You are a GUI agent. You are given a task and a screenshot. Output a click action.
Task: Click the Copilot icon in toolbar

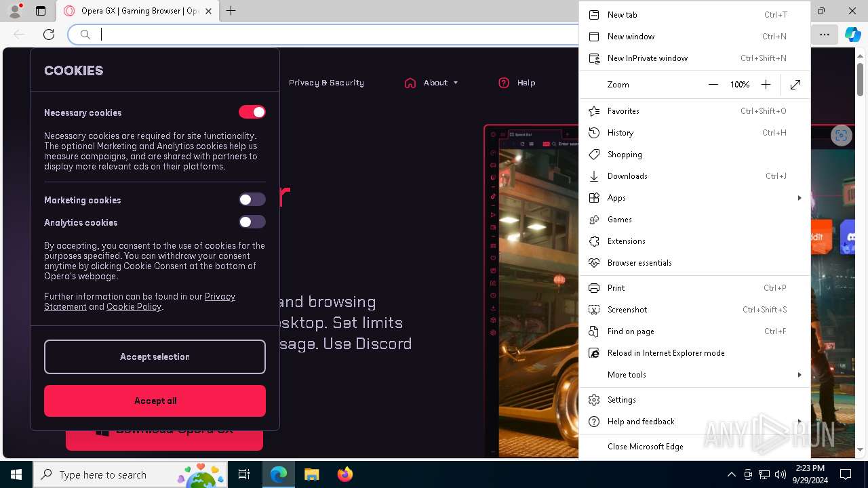[852, 34]
